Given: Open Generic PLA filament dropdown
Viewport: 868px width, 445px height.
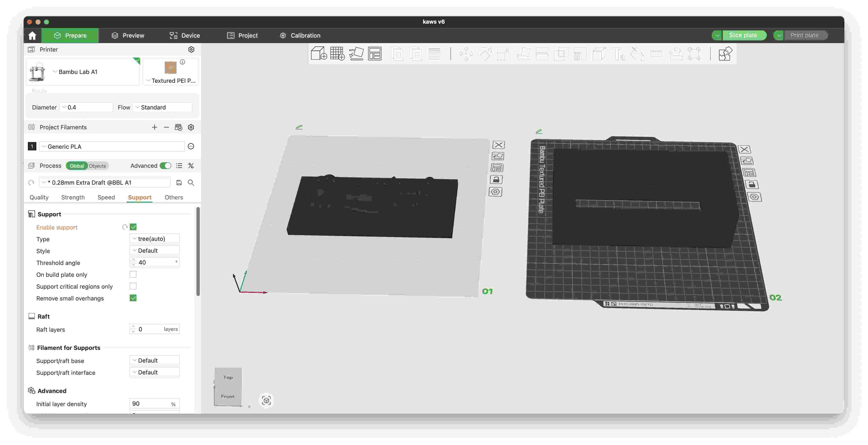Looking at the screenshot, I should [112, 146].
